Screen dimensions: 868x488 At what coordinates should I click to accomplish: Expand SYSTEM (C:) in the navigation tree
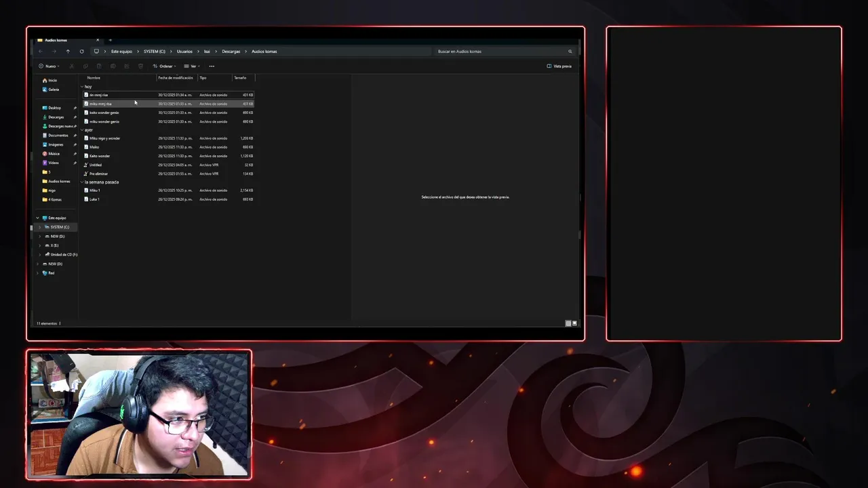tap(40, 227)
